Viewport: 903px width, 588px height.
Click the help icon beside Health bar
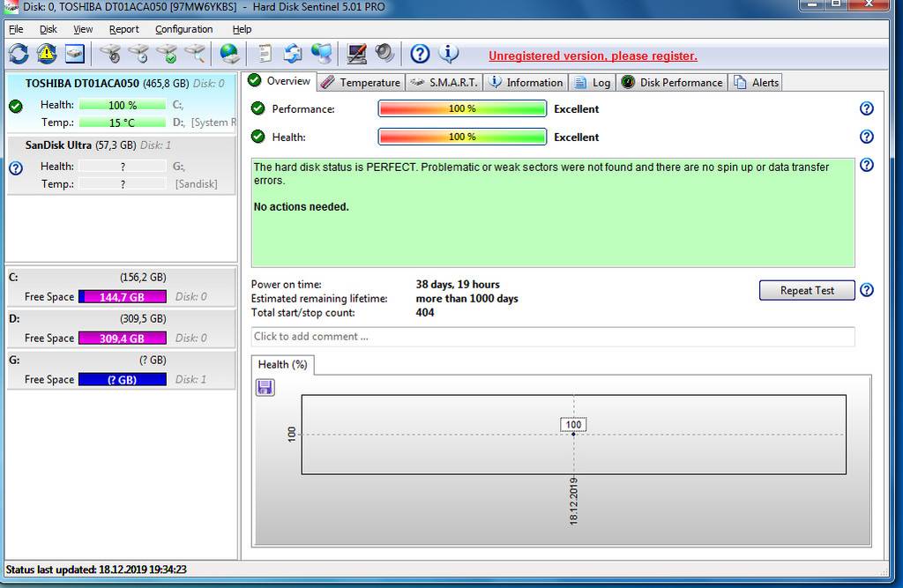pos(866,137)
